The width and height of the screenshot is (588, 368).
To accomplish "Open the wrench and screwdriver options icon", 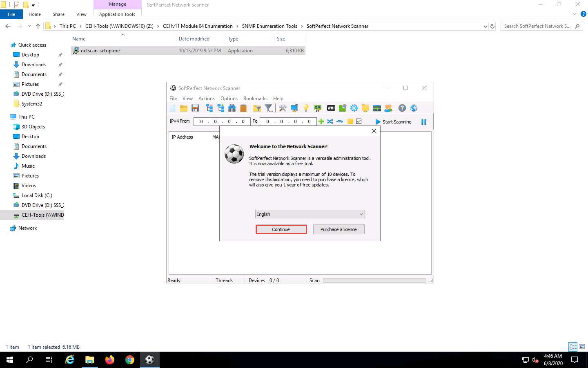I will [x=283, y=108].
